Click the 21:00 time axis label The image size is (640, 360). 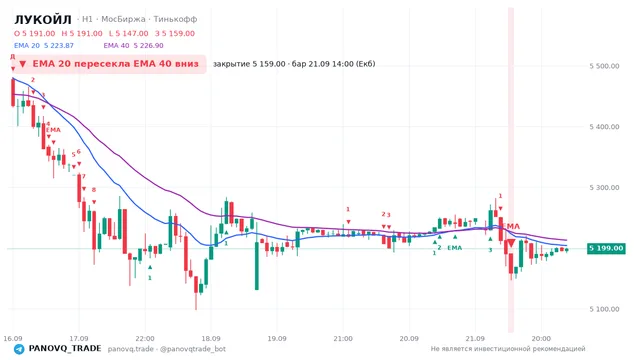pos(343,338)
